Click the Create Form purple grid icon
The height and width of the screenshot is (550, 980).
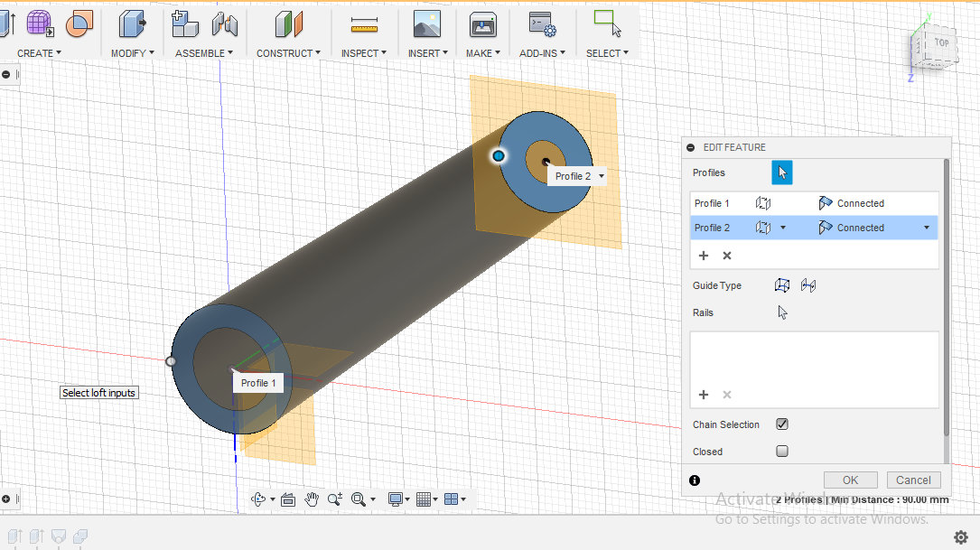coord(40,23)
